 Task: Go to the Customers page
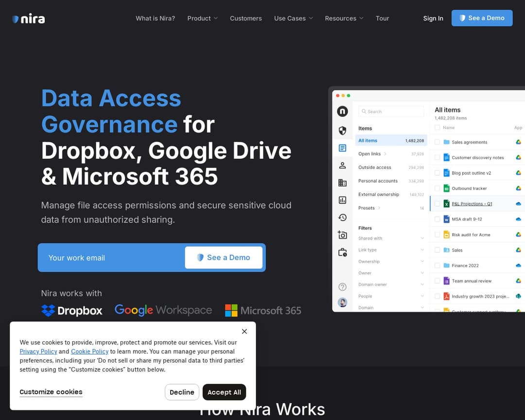(x=246, y=18)
